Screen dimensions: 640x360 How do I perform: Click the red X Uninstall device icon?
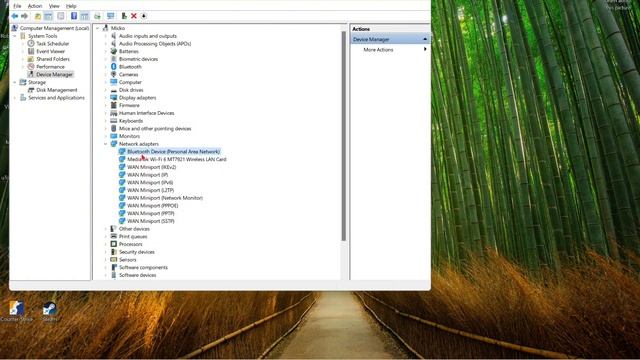pos(134,16)
